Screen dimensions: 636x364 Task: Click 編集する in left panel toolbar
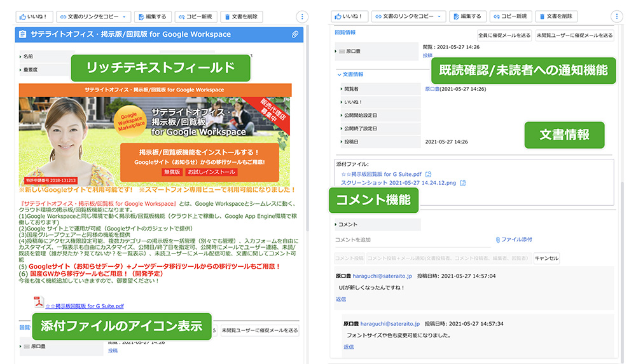pos(153,17)
